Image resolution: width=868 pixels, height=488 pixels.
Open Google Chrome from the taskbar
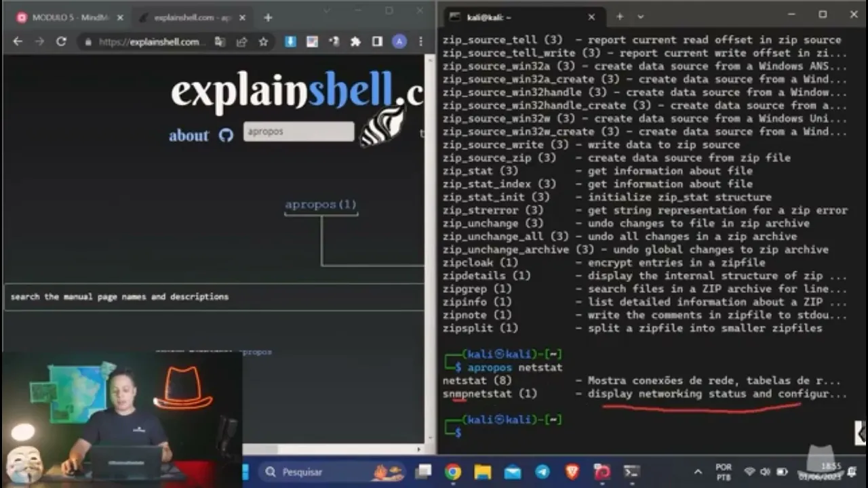tap(453, 472)
